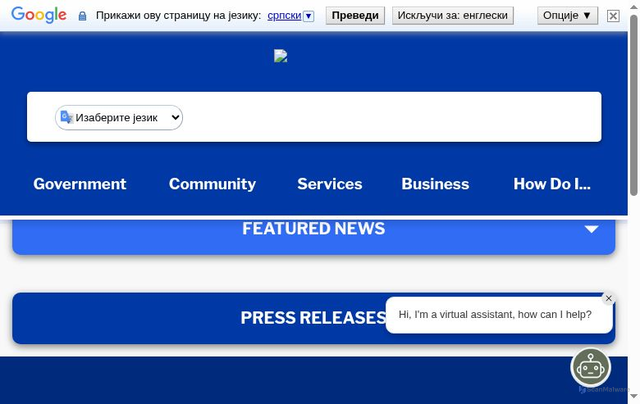Click the PRESS RELEASES heading
This screenshot has height=404, width=640.
(313, 317)
